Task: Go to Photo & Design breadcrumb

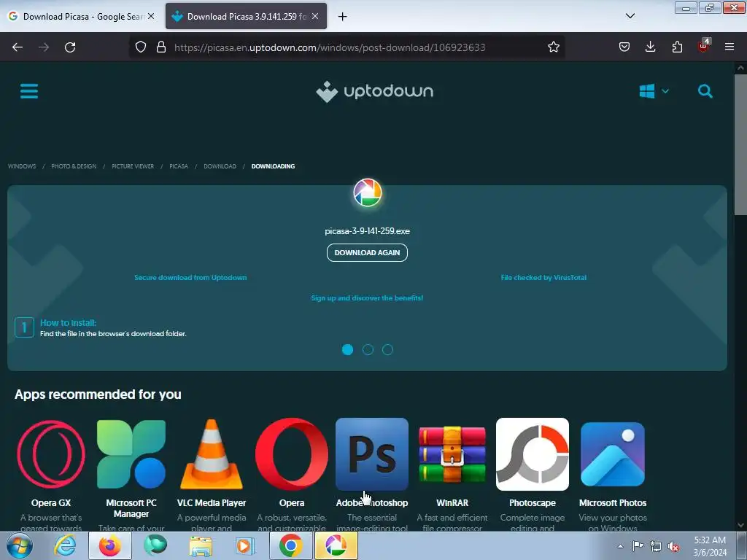Action: (74, 166)
